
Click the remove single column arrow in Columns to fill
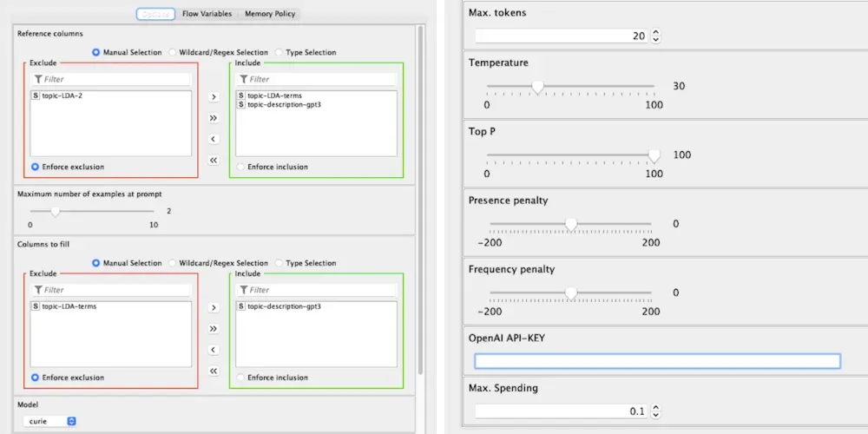(214, 350)
